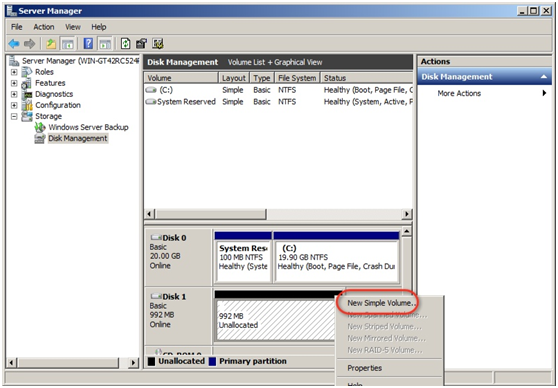Select Windows Server Backup in the tree

click(x=88, y=127)
